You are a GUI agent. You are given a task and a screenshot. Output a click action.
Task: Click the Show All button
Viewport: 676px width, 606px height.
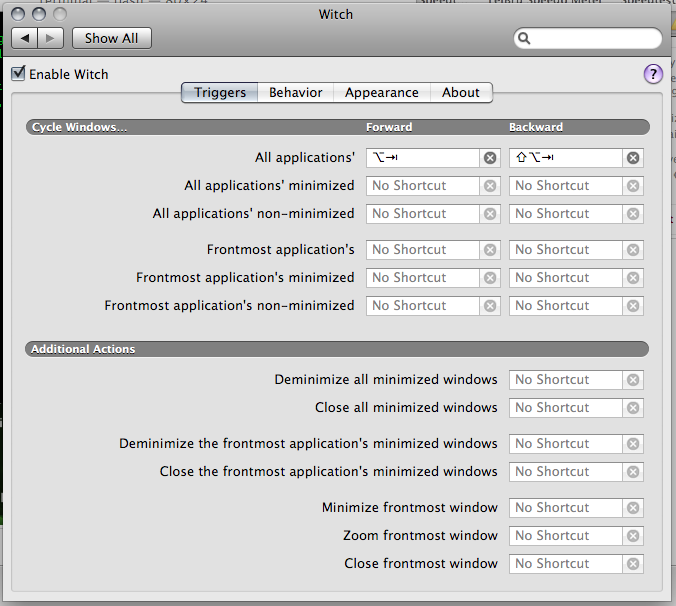[111, 38]
